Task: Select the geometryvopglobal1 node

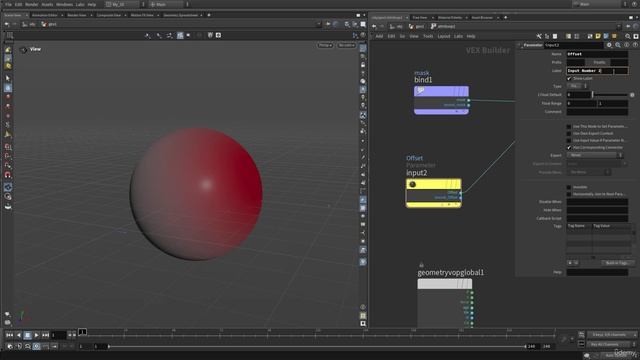Action: pos(444,284)
